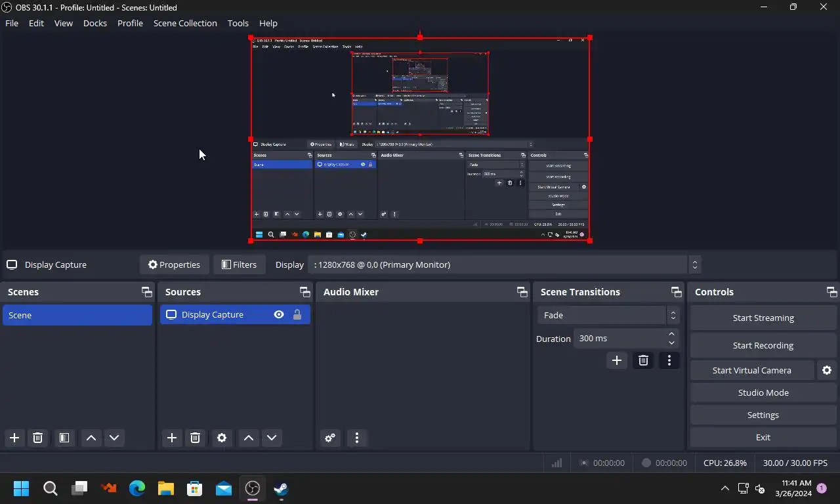
Task: Open the Fade transition dropdown
Action: coord(608,315)
